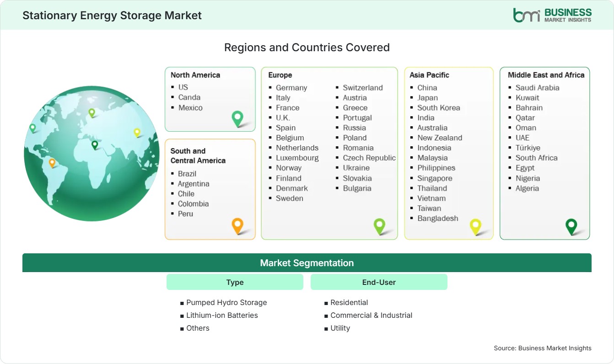Click Saudi Arabia in Middle East list
This screenshot has width=614, height=364.
[538, 87]
